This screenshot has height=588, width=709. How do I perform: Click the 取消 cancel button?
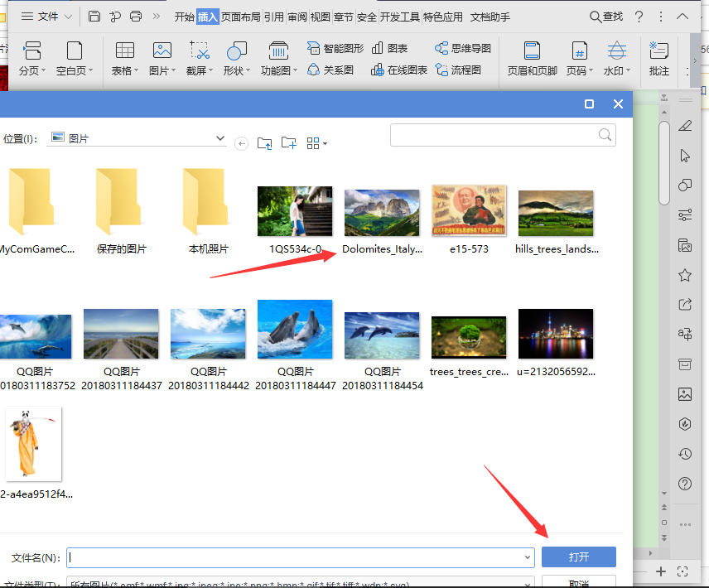pyautogui.click(x=579, y=582)
